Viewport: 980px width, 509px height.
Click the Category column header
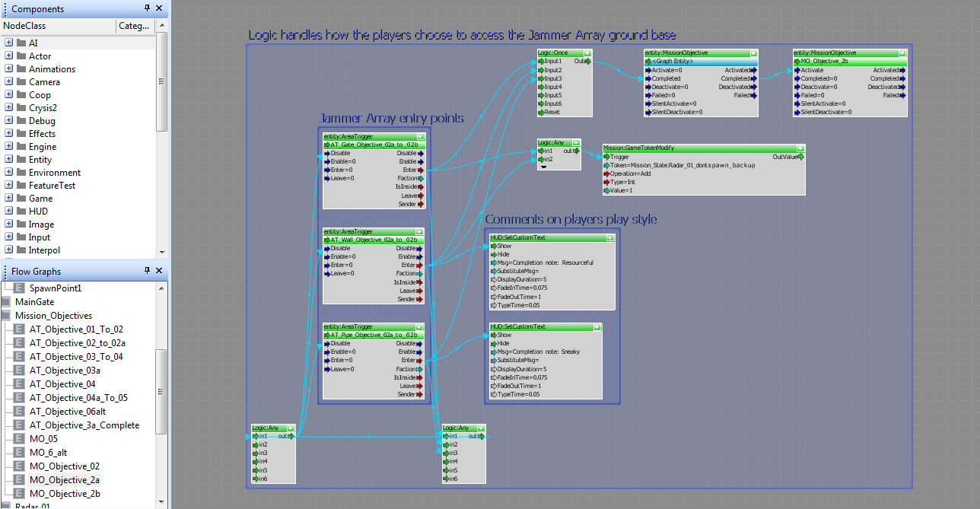pos(135,26)
